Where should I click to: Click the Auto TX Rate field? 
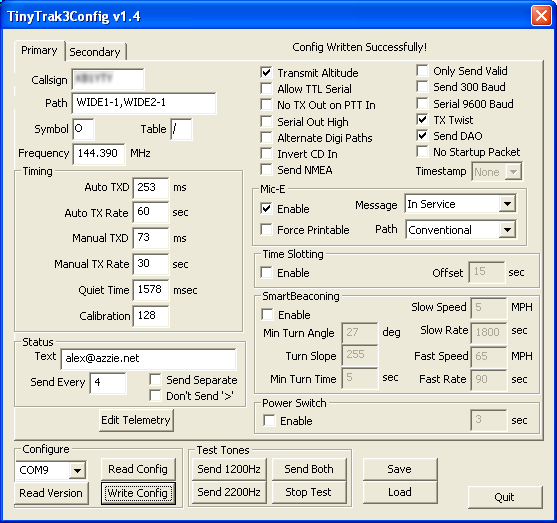tap(151, 212)
